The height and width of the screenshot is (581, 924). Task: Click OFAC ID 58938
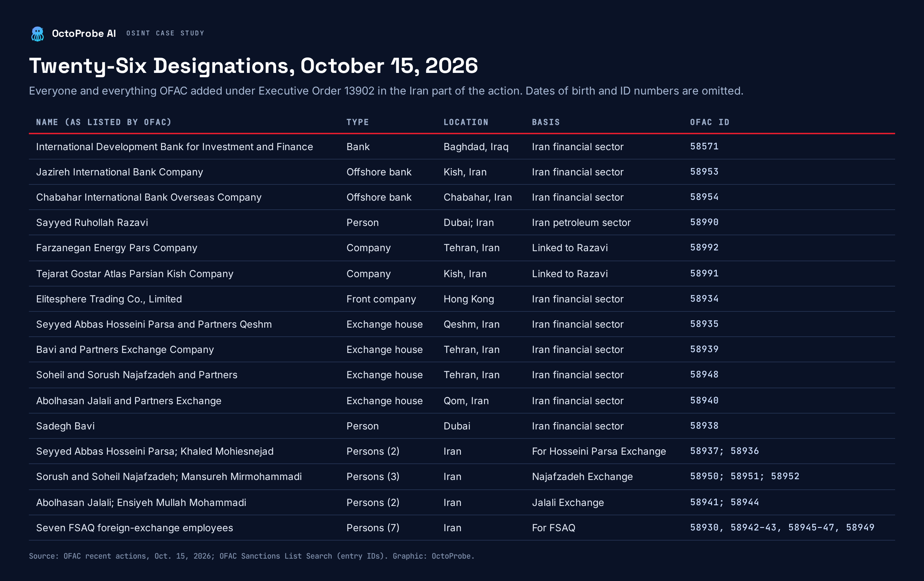pyautogui.click(x=704, y=425)
